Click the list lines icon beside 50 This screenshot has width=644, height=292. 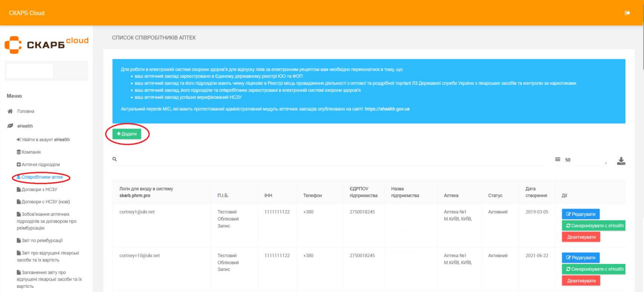(x=558, y=160)
